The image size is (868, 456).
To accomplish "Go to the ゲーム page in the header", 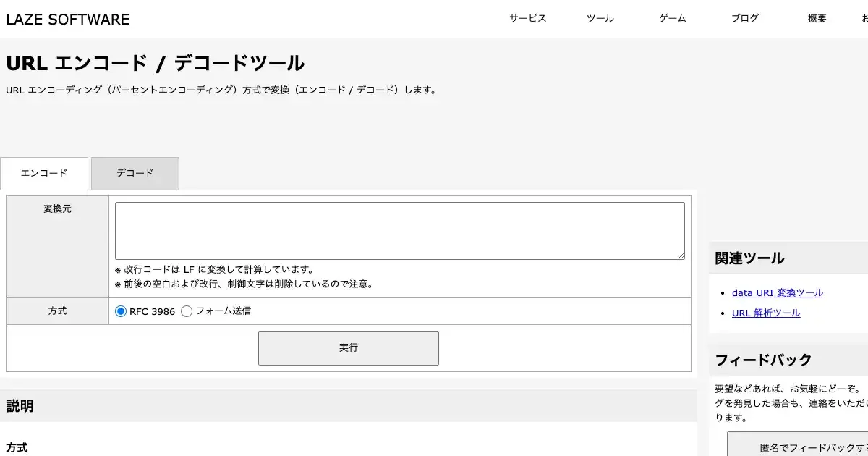I will [x=672, y=19].
